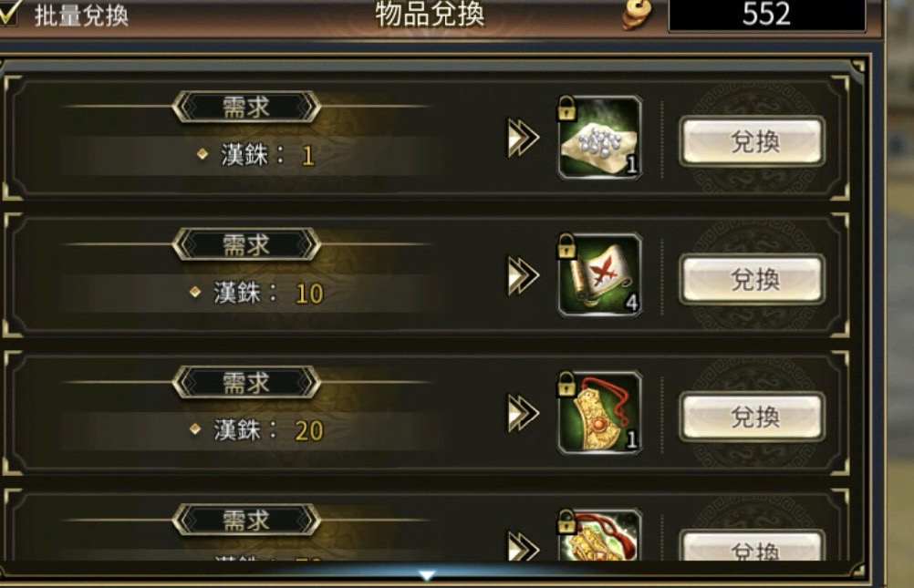Click 兌換 button for 20 漢銖 pendant
The image size is (914, 588).
[753, 417]
